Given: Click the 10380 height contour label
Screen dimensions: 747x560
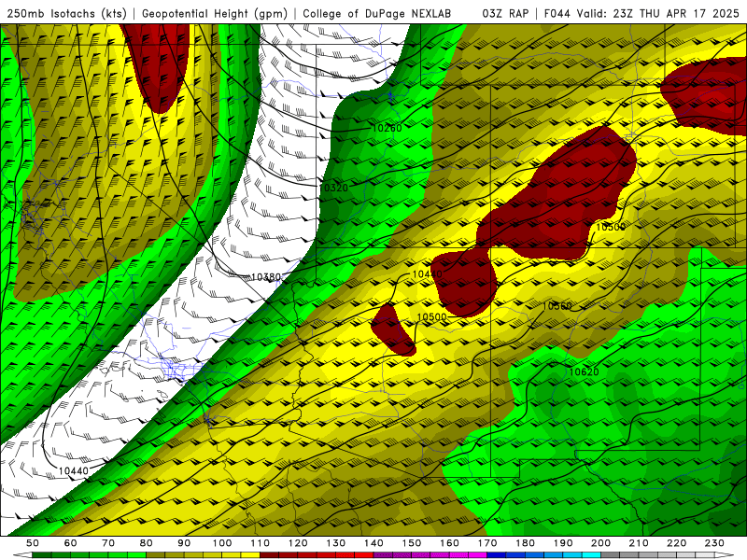Looking at the screenshot, I should [266, 276].
